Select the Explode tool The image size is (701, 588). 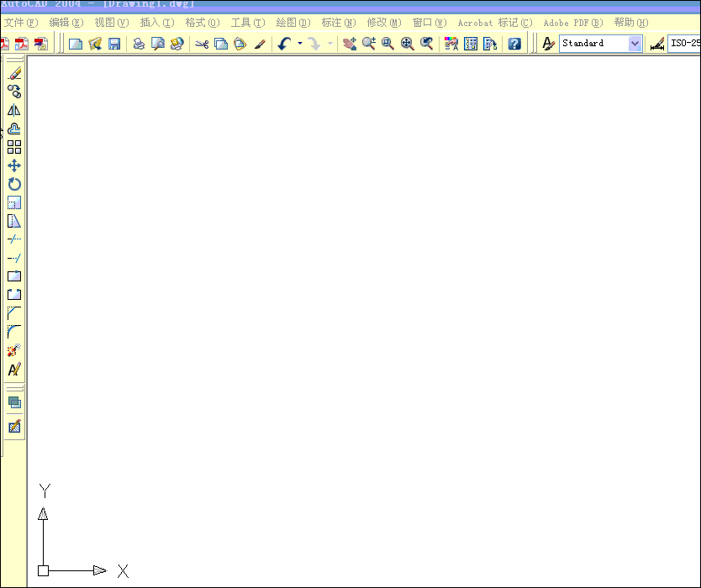tap(14, 351)
